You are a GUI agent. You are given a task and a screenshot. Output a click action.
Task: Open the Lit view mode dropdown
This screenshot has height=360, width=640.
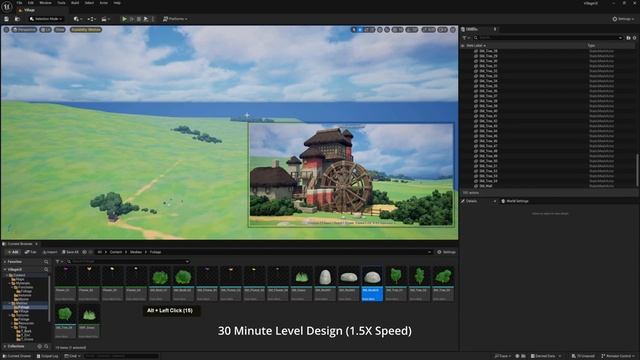click(x=45, y=30)
